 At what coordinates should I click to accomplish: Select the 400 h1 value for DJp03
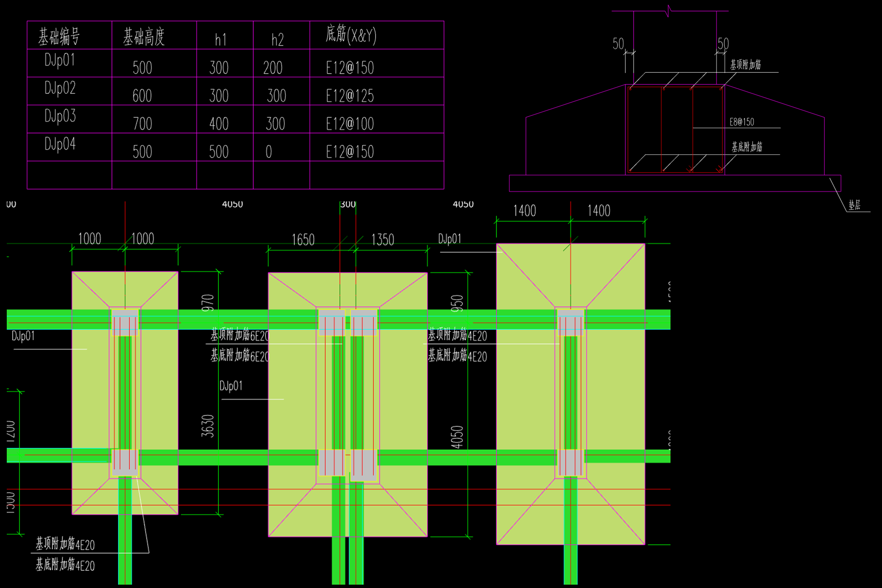[219, 124]
